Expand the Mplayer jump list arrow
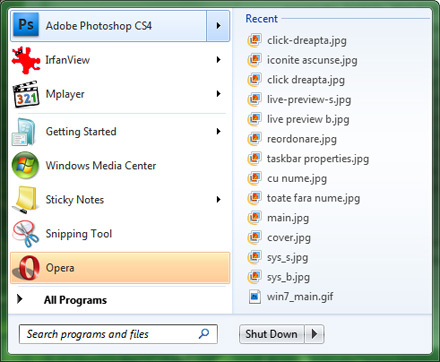Image resolution: width=440 pixels, height=362 pixels. 218,94
